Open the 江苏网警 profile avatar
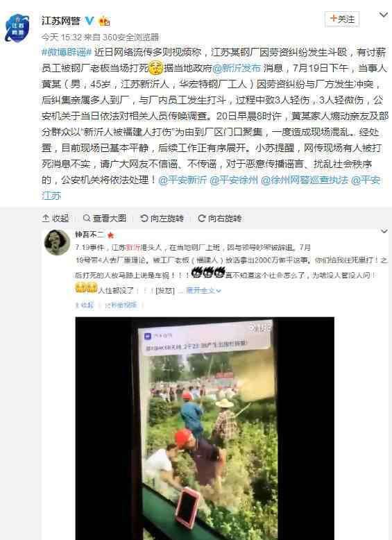This screenshot has height=540, width=392. click(17, 28)
